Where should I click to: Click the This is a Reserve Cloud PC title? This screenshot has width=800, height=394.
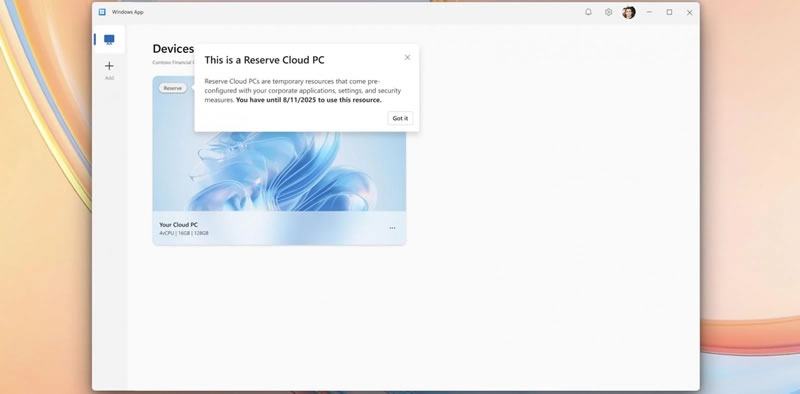pos(264,60)
